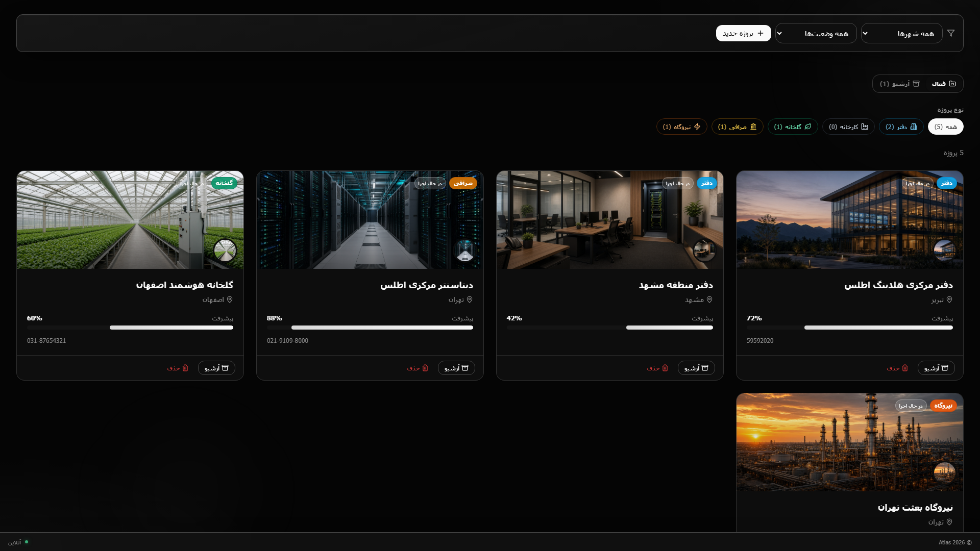
Task: Click the round avatar on the greenhouse card
Action: [x=225, y=251]
